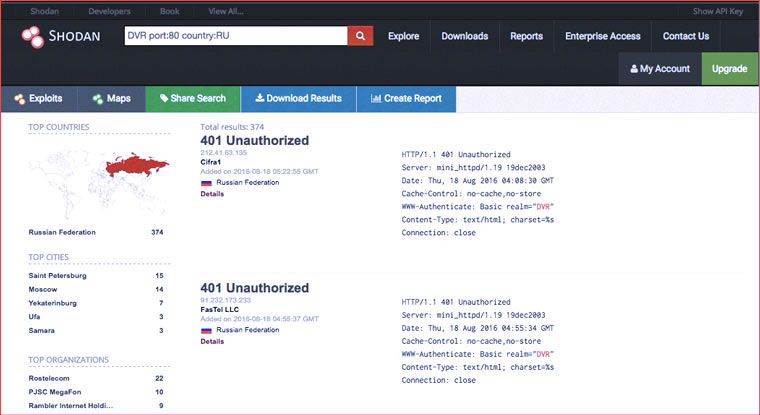Viewport: 760px width, 415px height.
Task: Click Cifra1 organization name
Action: pyautogui.click(x=210, y=162)
